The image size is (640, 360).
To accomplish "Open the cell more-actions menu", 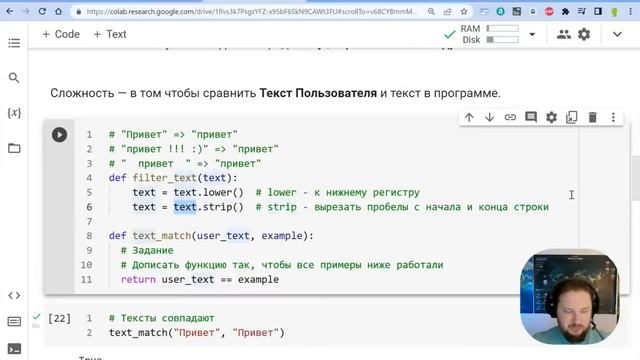I will [x=613, y=118].
